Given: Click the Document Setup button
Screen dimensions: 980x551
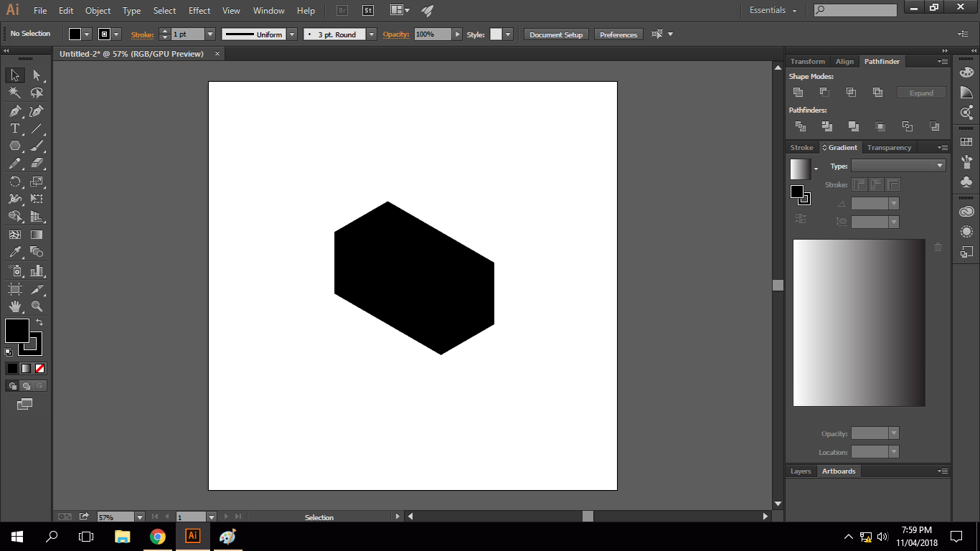Looking at the screenshot, I should pyautogui.click(x=557, y=34).
